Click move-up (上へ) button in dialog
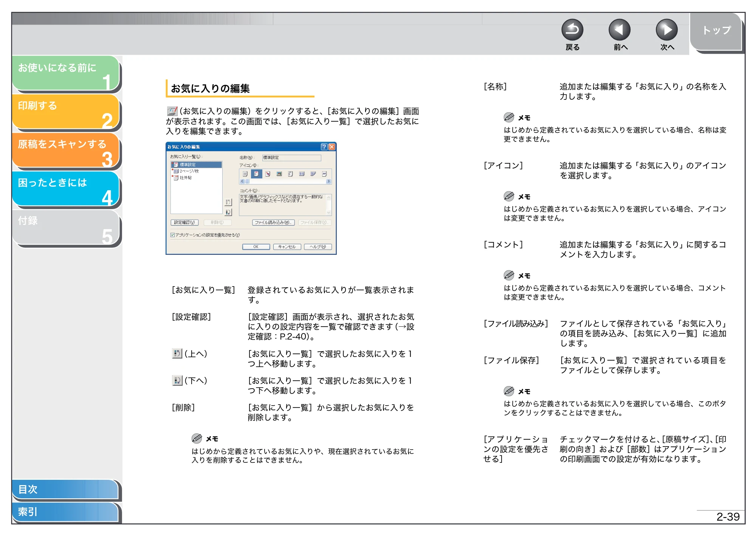 [x=228, y=202]
